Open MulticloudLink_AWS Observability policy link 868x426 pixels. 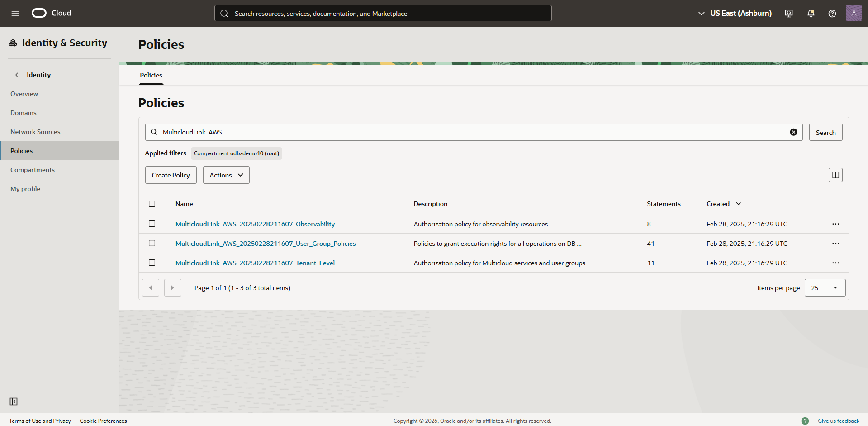(x=255, y=224)
